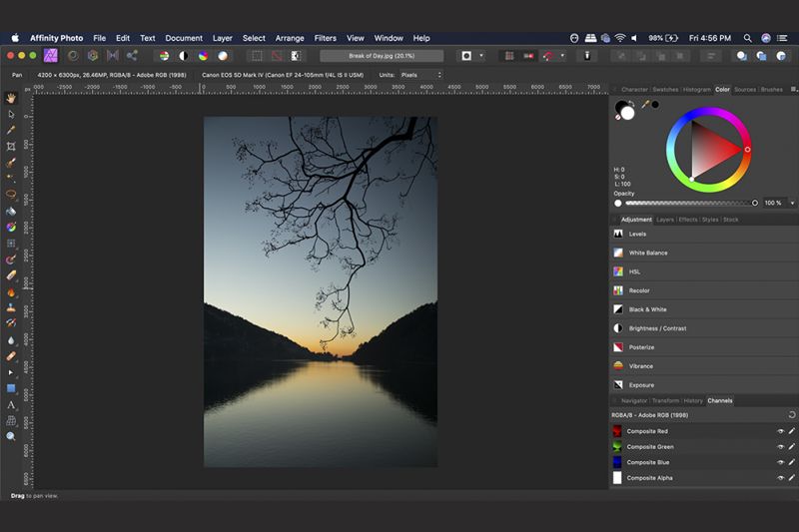
Task: Edit the Composite Alpha channel pencil icon
Action: (791, 478)
